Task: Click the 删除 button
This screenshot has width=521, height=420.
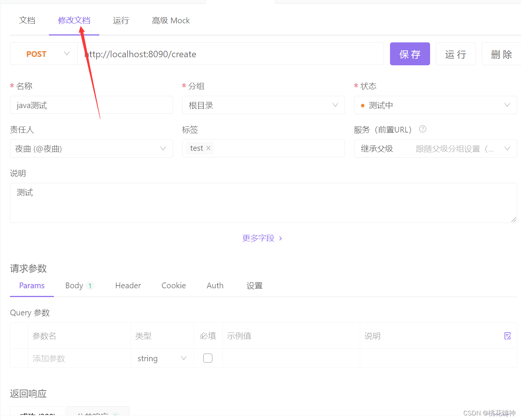Action: pyautogui.click(x=501, y=54)
